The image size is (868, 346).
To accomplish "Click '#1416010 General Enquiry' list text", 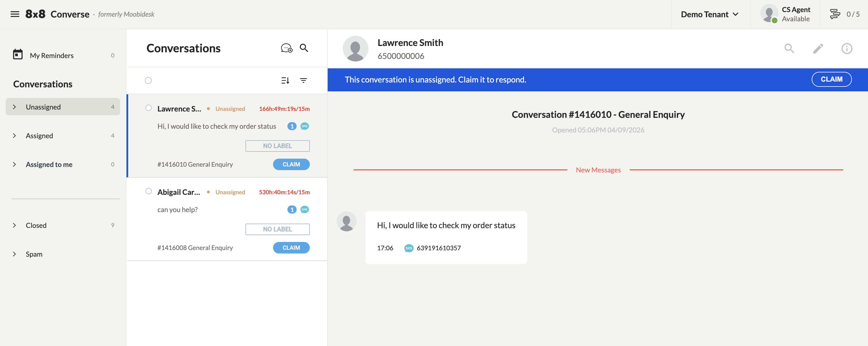I will click(195, 164).
